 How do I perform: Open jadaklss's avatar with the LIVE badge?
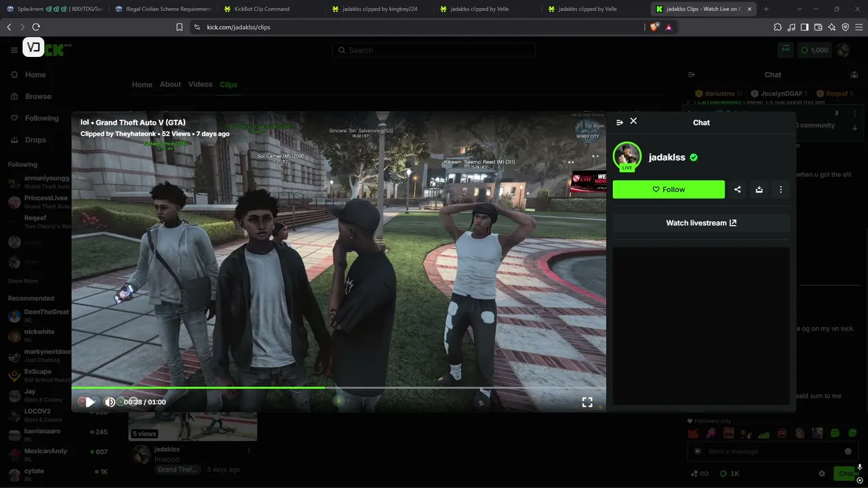click(627, 157)
